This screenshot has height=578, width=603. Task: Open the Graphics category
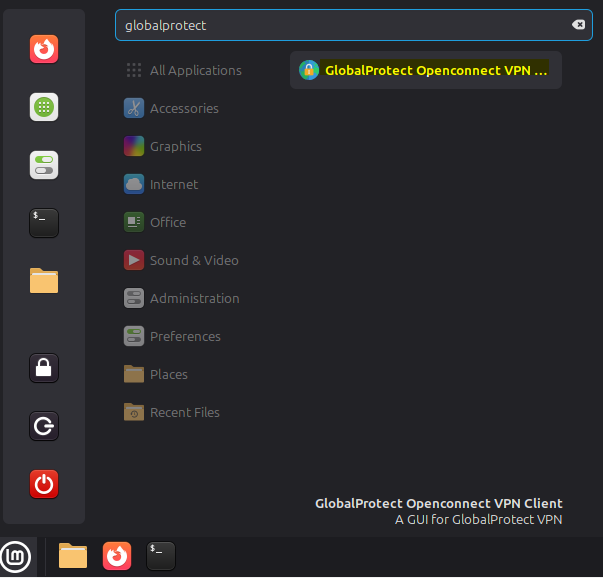click(x=175, y=146)
